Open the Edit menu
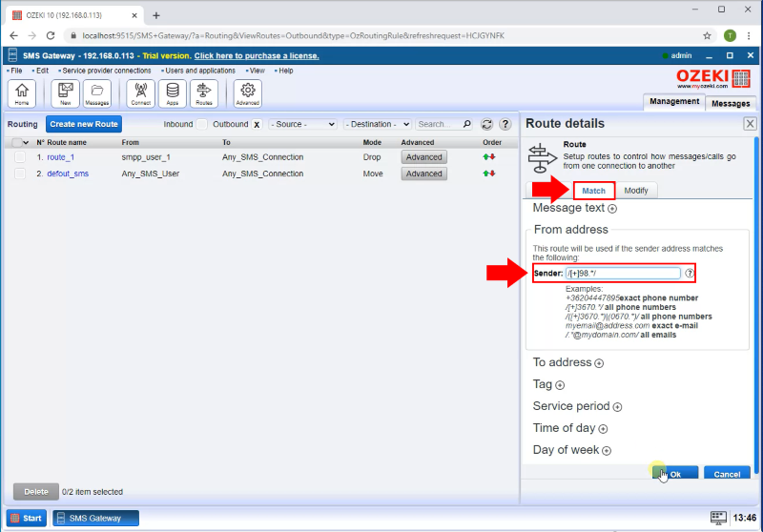Screen dimensions: 763x532 coord(42,71)
